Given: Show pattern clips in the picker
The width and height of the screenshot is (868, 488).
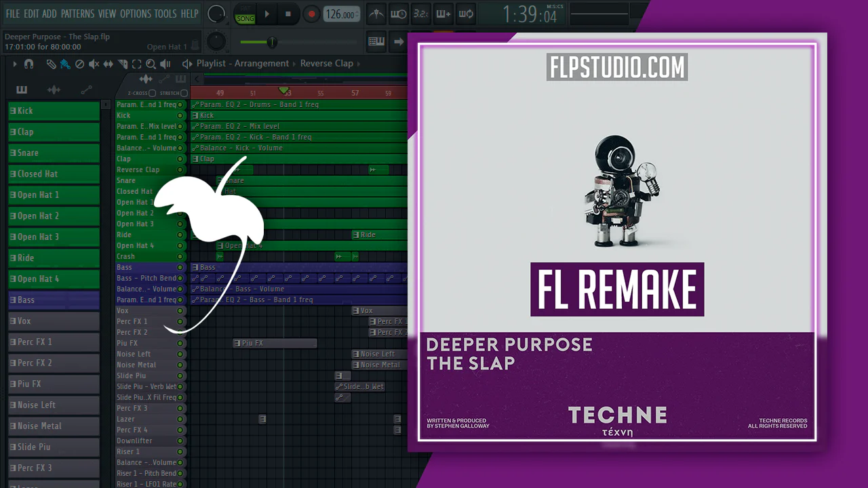Looking at the screenshot, I should pyautogui.click(x=22, y=89).
